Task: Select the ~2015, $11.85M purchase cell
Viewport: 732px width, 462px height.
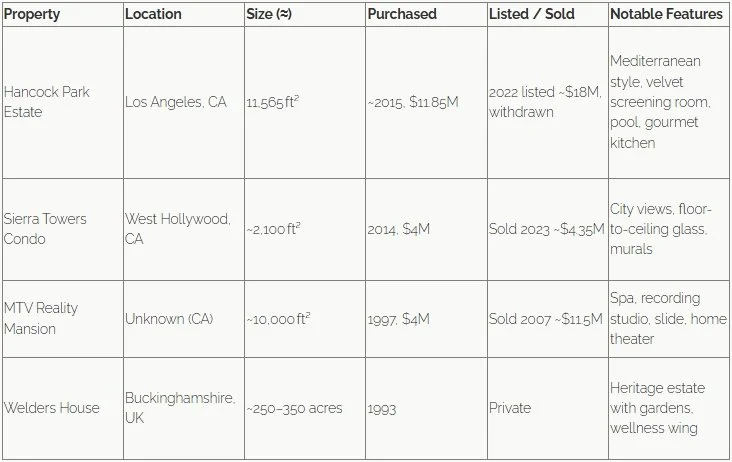Action: tap(426, 102)
